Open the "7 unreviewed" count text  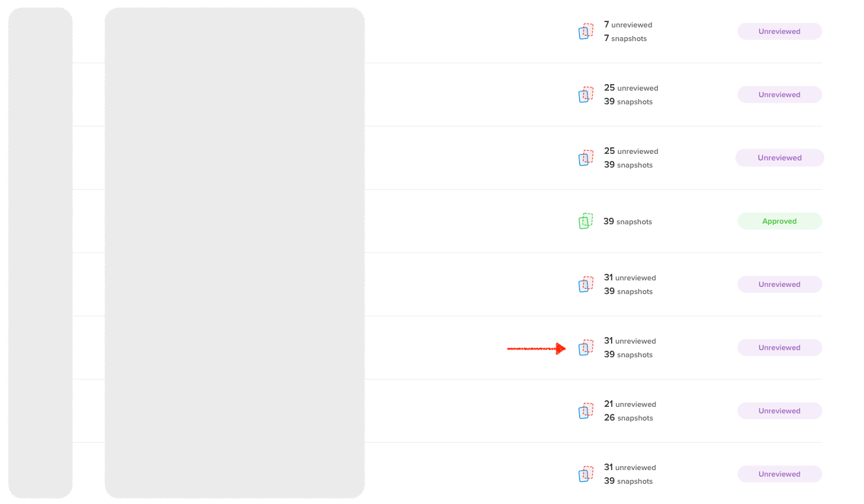pos(628,25)
